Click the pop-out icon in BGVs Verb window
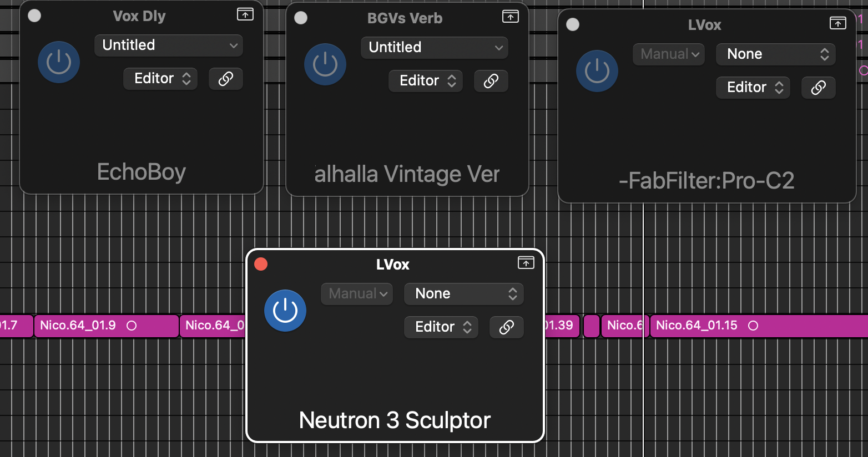Image resolution: width=868 pixels, height=457 pixels. [511, 17]
